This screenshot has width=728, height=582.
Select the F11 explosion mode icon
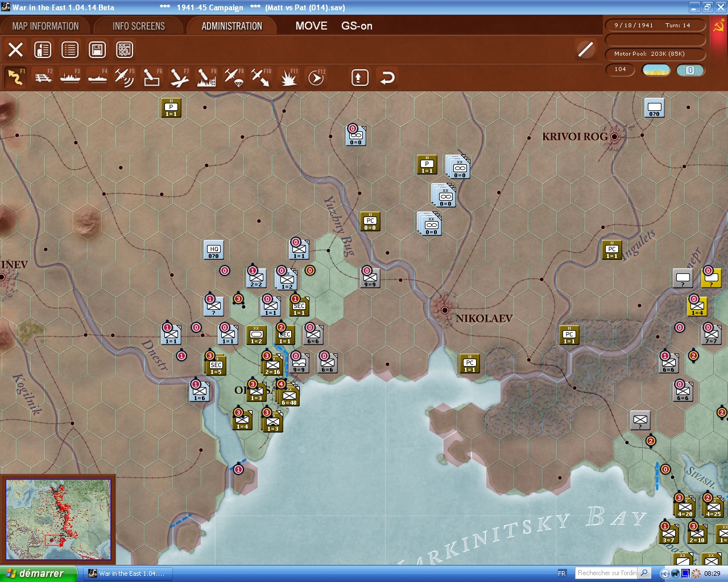click(288, 77)
